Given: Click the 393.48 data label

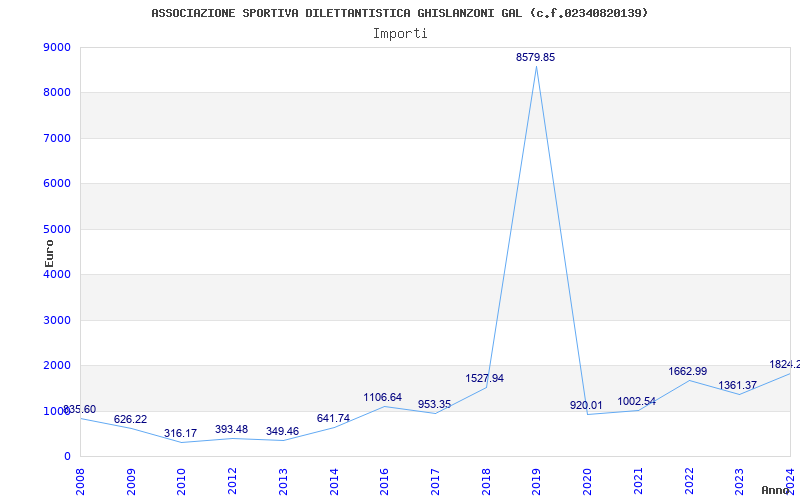Looking at the screenshot, I should 231,429.
